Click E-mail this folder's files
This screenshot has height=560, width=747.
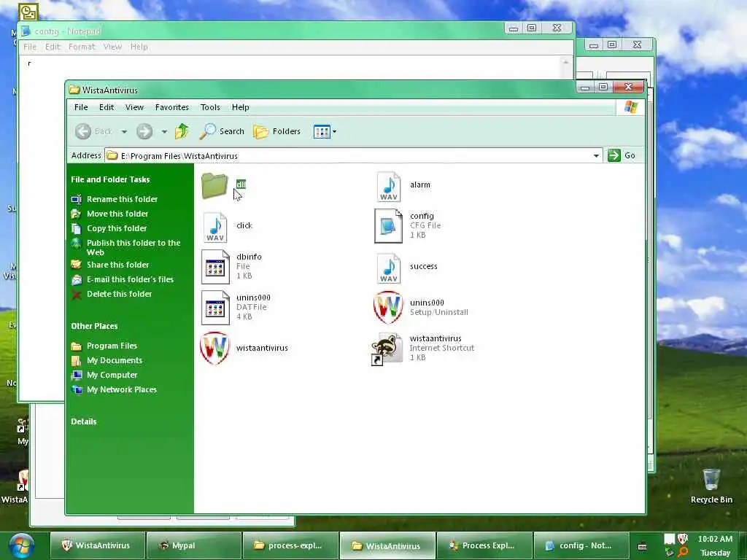130,279
